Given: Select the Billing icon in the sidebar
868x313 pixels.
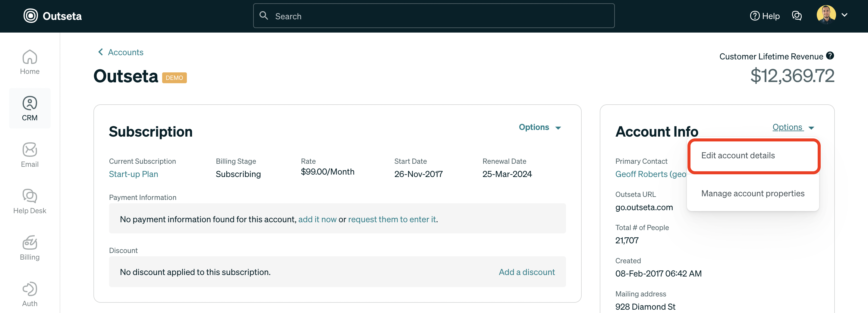Looking at the screenshot, I should pyautogui.click(x=30, y=248).
